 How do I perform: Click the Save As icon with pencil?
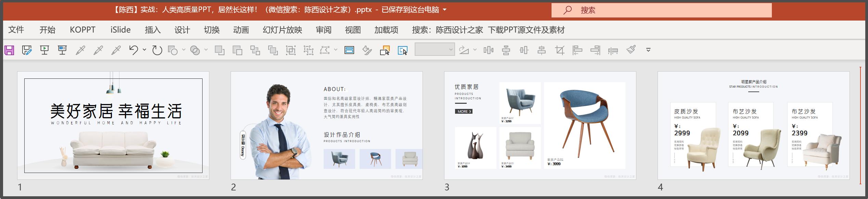point(27,50)
